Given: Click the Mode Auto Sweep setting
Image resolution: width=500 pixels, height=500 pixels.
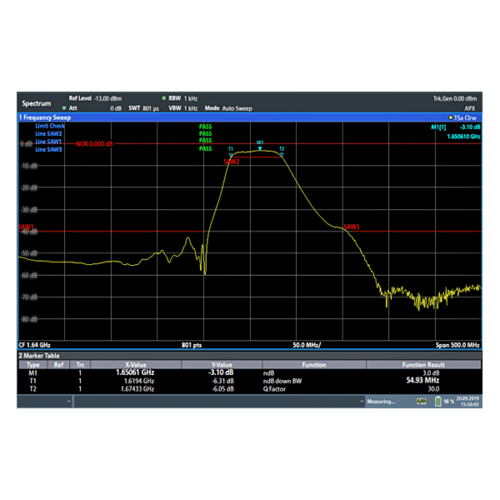Looking at the screenshot, I should click(x=228, y=108).
